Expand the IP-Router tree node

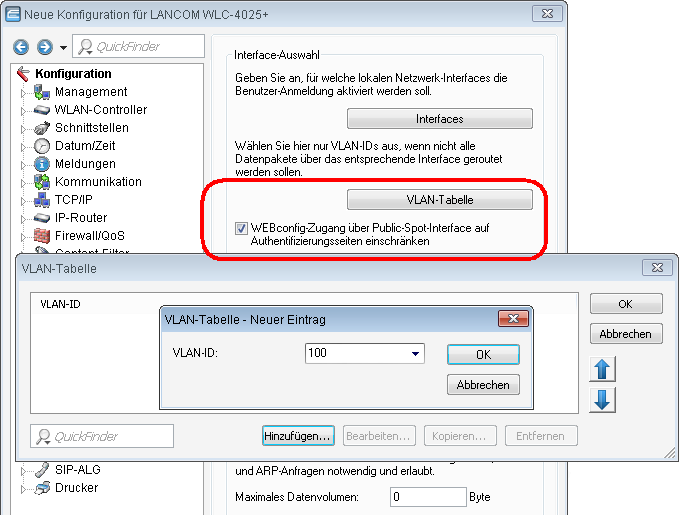click(x=24, y=218)
